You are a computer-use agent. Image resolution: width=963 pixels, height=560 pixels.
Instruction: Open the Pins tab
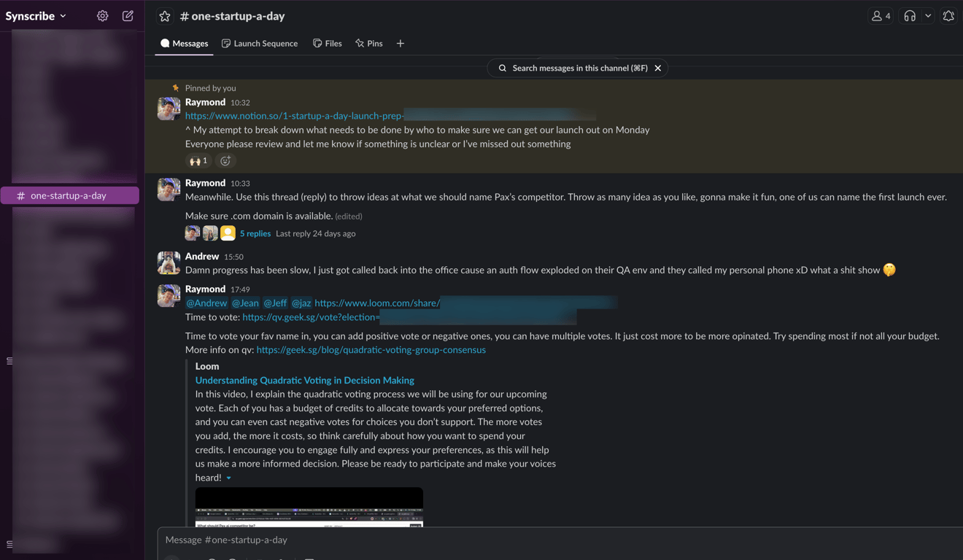pyautogui.click(x=368, y=44)
